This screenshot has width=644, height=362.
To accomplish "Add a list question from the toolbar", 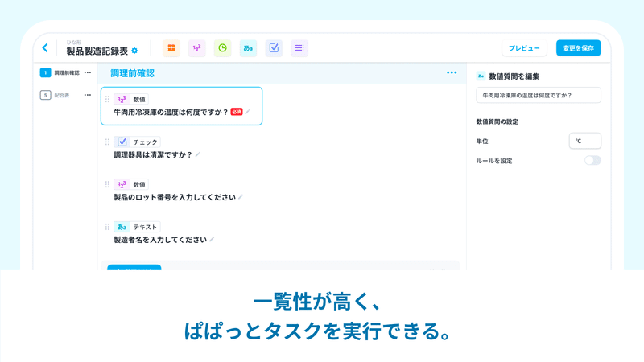I will tap(299, 48).
